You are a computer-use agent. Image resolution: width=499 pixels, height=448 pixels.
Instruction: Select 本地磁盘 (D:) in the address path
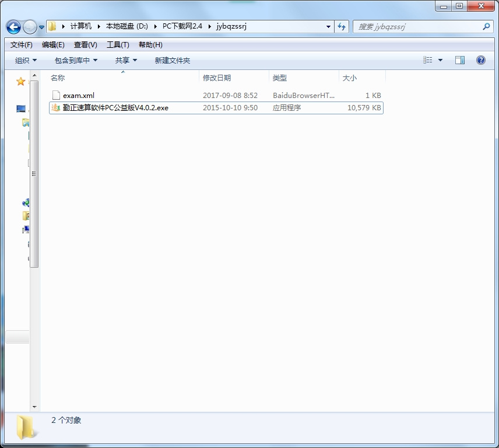point(126,26)
